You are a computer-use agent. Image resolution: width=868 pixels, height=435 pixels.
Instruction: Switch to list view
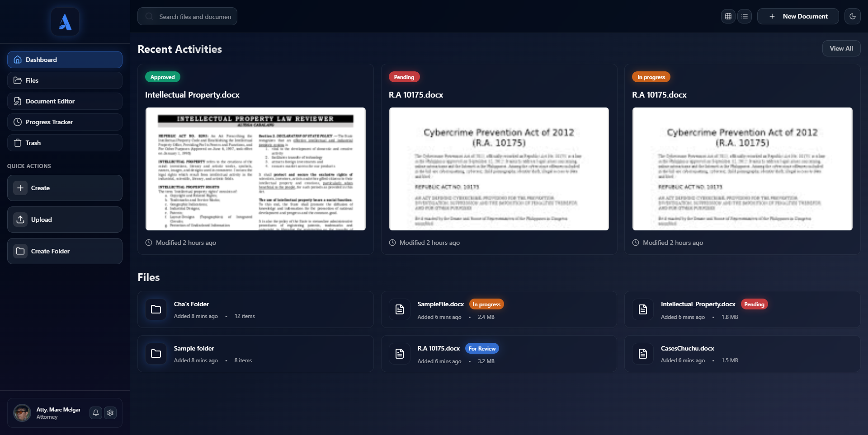(x=745, y=16)
